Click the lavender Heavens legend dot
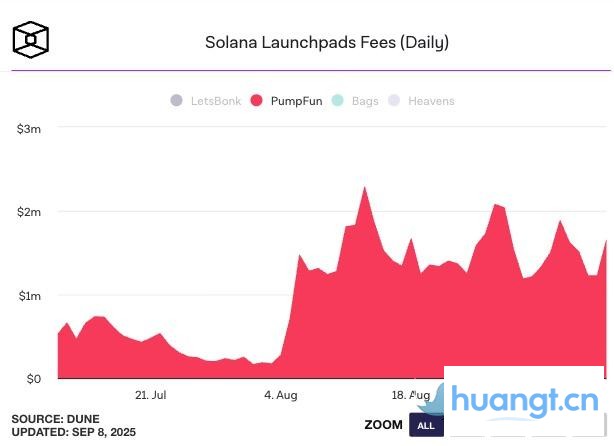 pyautogui.click(x=394, y=101)
